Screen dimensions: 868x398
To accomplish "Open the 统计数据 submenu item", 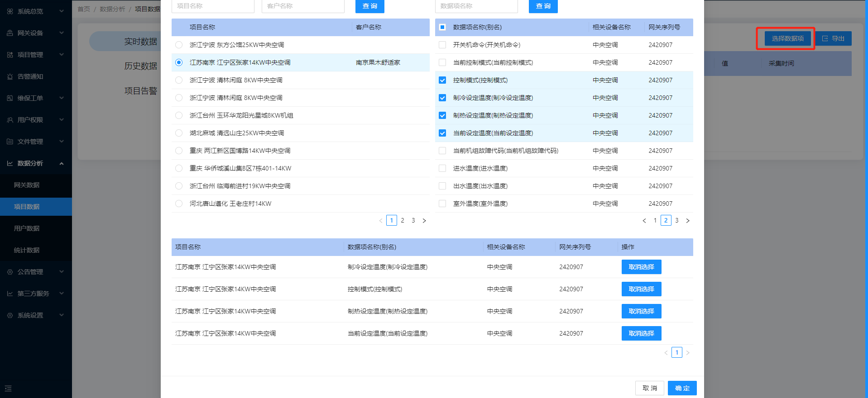I will click(x=36, y=250).
